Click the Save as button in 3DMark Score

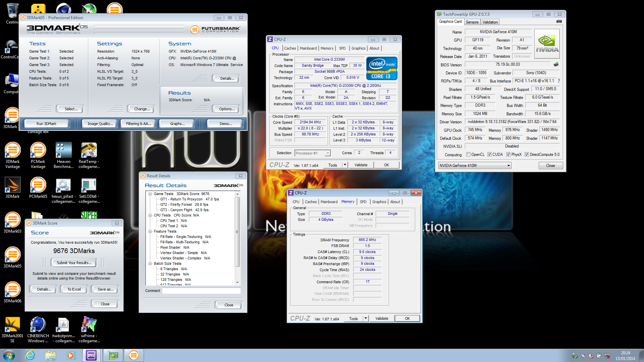[x=105, y=289]
